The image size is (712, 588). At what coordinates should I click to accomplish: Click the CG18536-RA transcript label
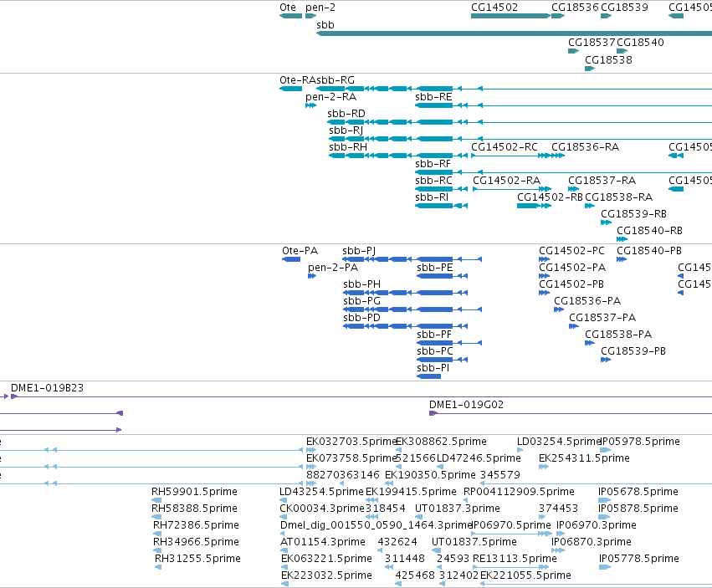coord(586,147)
